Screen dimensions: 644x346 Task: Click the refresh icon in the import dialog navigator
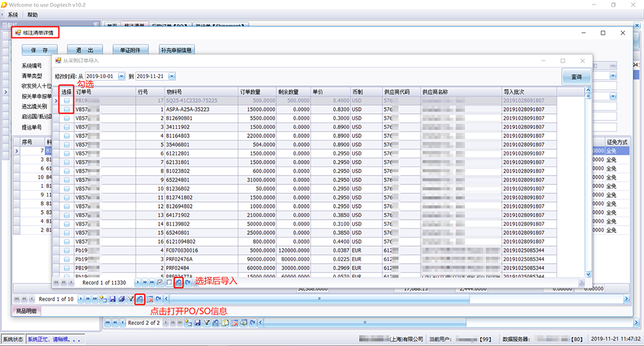(188, 282)
